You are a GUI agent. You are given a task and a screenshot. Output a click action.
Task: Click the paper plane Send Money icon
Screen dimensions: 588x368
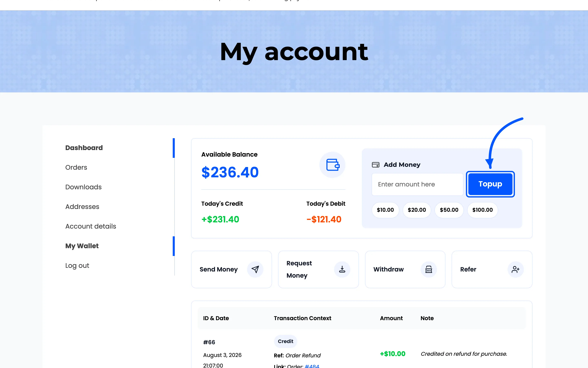pos(255,269)
